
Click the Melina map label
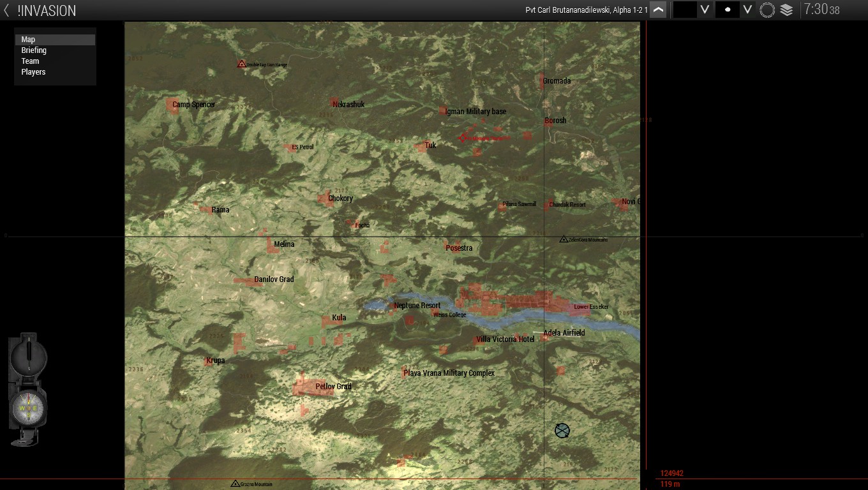tap(284, 244)
